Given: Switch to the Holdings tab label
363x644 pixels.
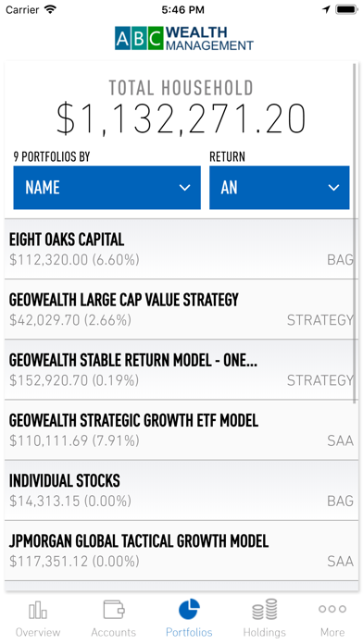Looking at the screenshot, I should pyautogui.click(x=264, y=632).
